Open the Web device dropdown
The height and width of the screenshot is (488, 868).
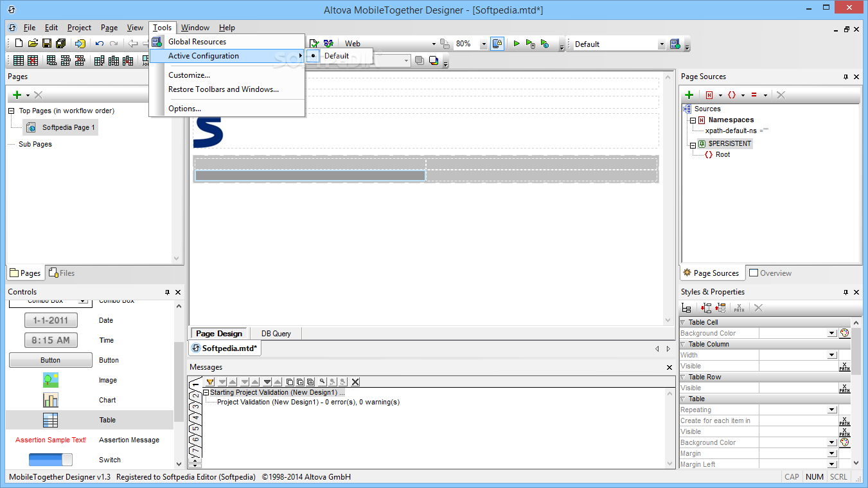[x=433, y=44]
